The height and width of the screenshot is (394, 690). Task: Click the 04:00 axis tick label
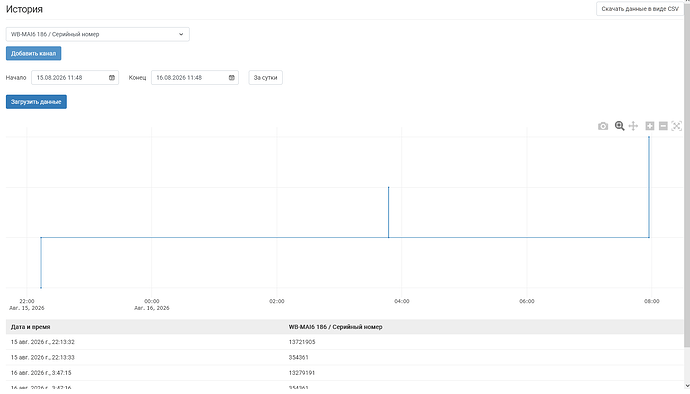(402, 301)
